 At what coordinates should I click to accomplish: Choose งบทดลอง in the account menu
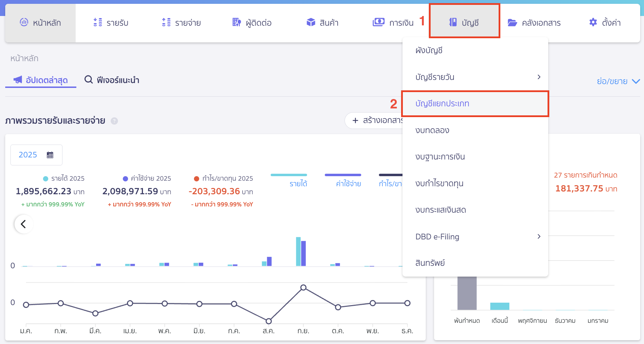coord(432,130)
